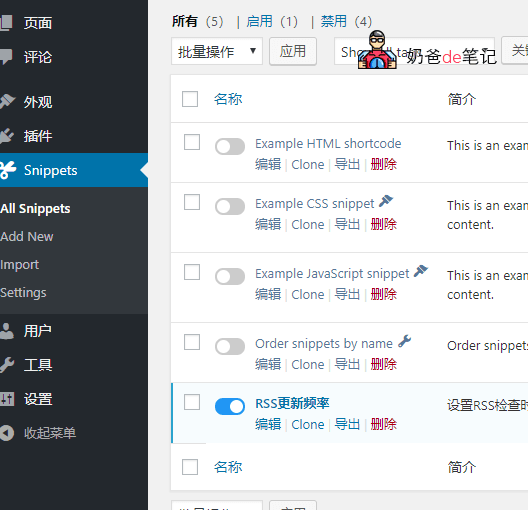
Task: Enable the Order snippets by name toggle
Action: (x=230, y=346)
